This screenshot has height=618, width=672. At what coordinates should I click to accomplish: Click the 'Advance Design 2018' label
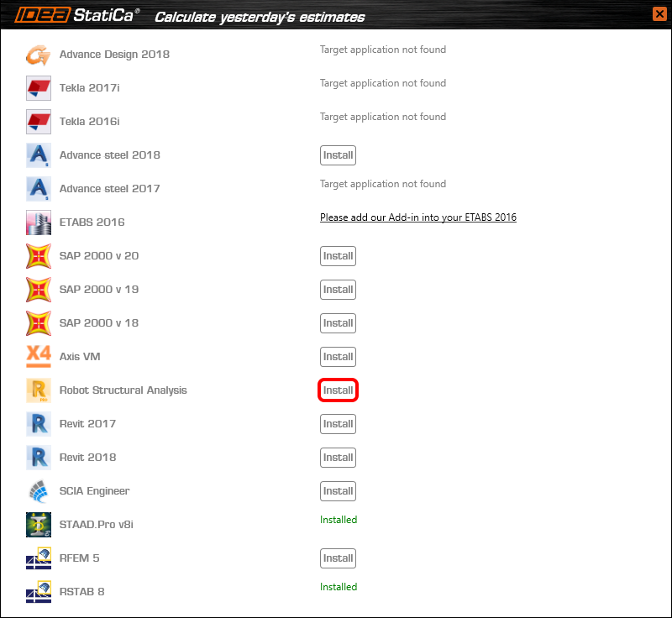[x=114, y=55]
